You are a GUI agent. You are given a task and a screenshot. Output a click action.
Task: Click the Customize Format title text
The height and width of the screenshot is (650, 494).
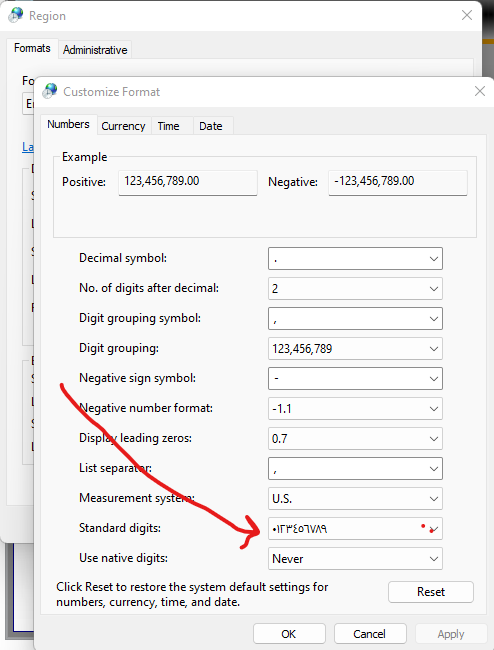pyautogui.click(x=111, y=92)
